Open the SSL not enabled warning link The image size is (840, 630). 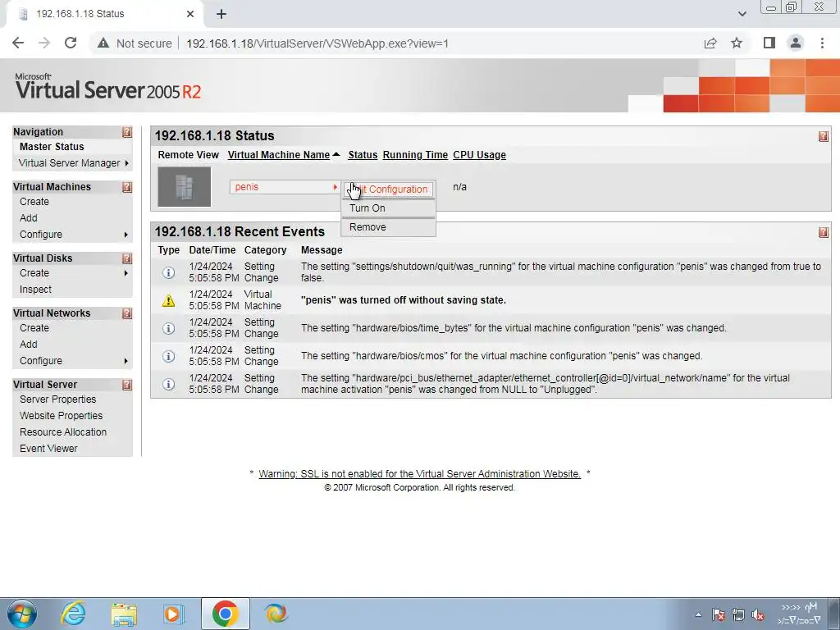[x=419, y=474]
